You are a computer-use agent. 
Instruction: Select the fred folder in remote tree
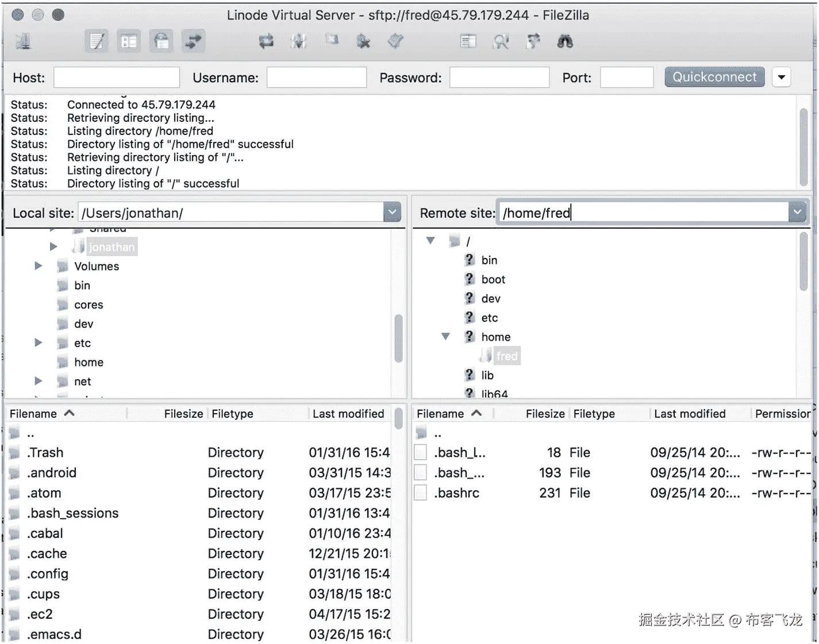coord(506,356)
